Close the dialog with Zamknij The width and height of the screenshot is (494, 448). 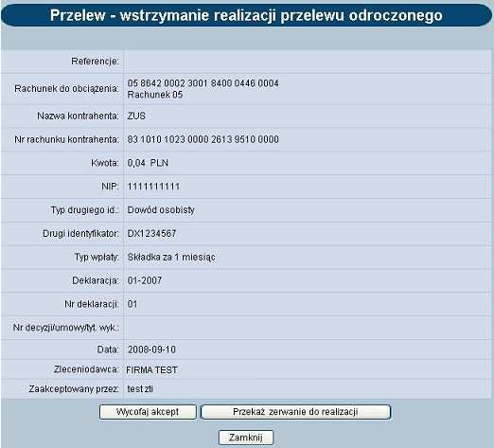(246, 438)
